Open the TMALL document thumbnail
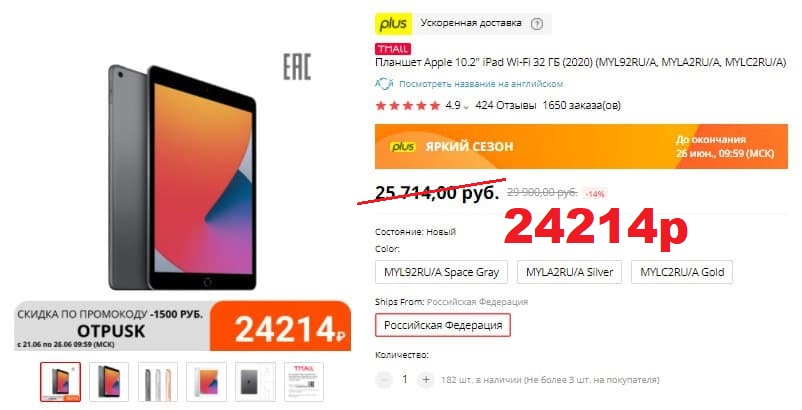Image resolution: width=802 pixels, height=410 pixels. coord(304,382)
